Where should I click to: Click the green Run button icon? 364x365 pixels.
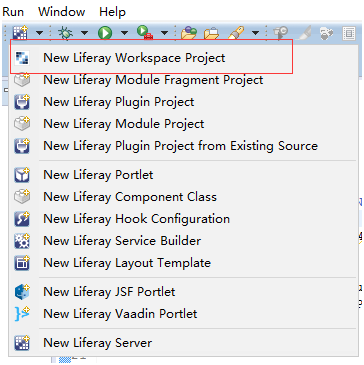click(x=105, y=33)
